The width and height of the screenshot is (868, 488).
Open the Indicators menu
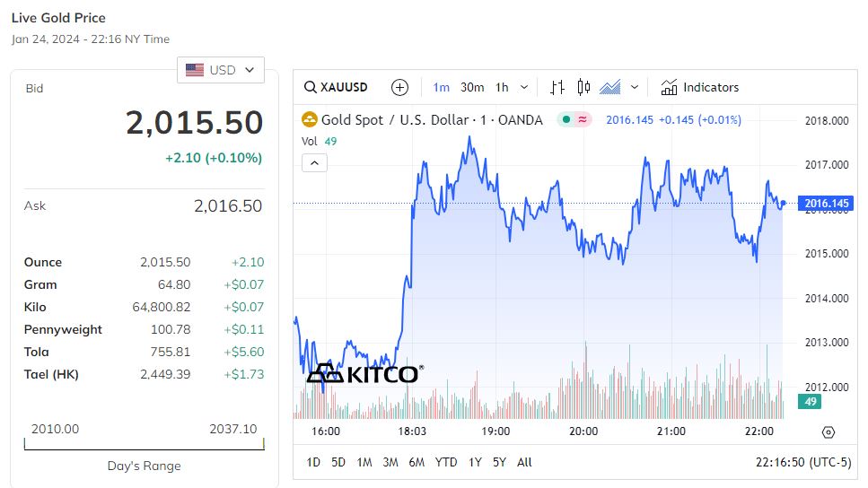coord(700,87)
